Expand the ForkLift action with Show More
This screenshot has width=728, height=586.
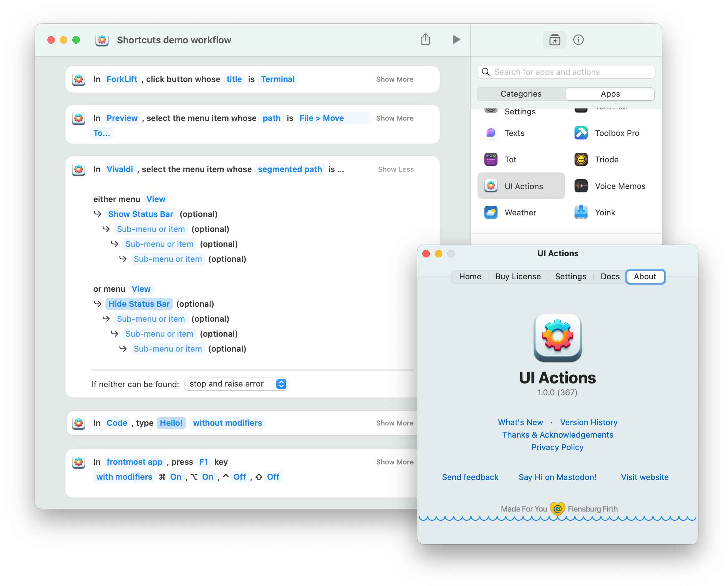tap(395, 79)
